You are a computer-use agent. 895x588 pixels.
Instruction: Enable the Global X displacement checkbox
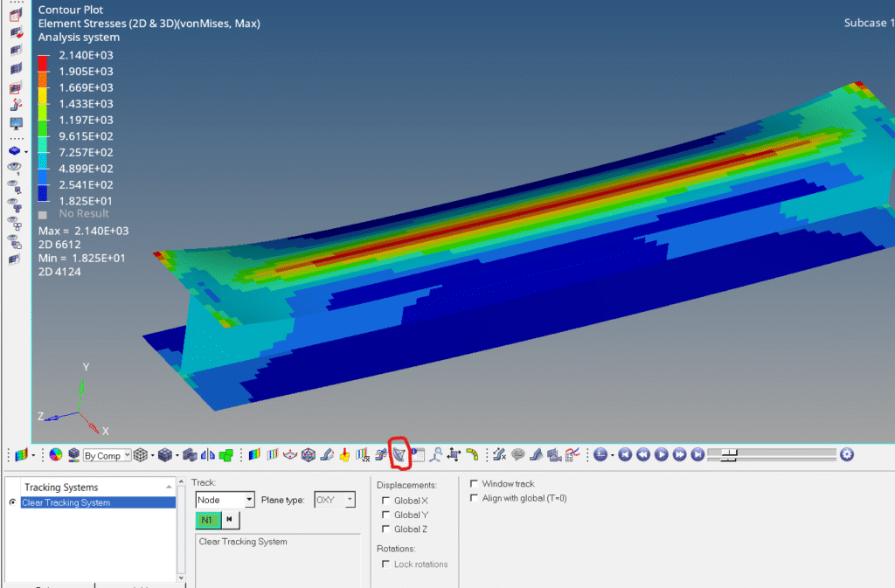click(387, 501)
